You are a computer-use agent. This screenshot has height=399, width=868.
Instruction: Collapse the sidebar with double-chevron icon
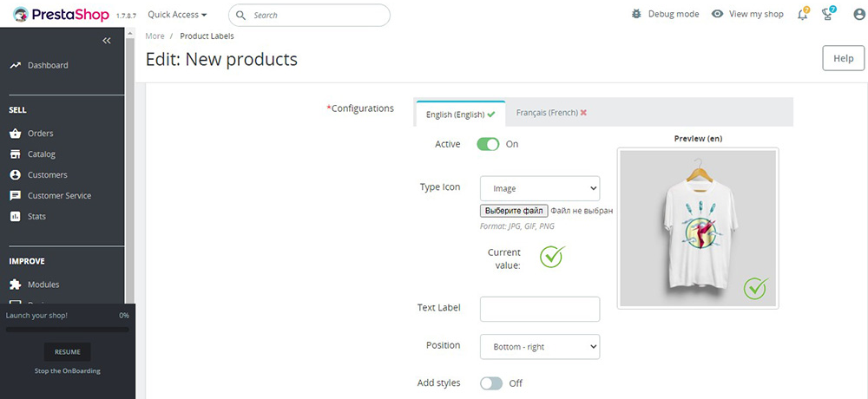107,41
